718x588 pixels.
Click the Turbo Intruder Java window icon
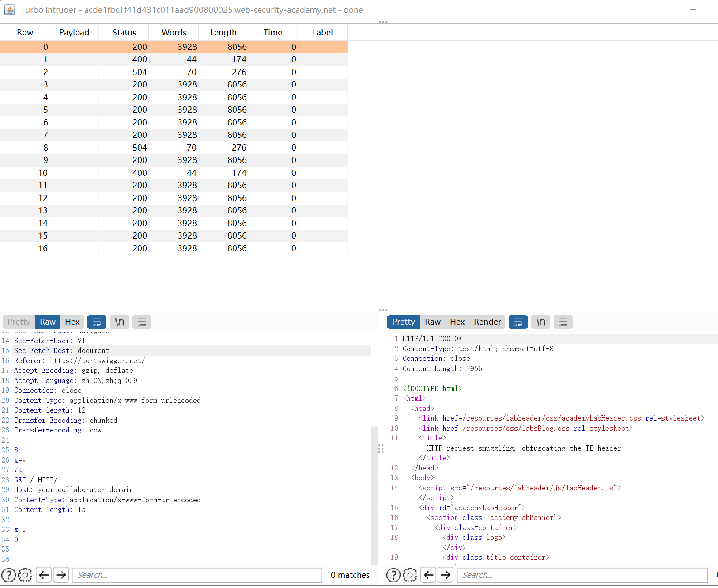10,10
